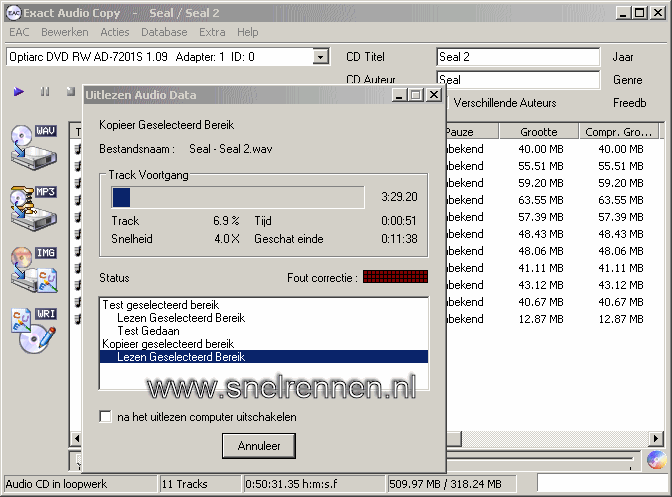The width and height of the screenshot is (672, 497).
Task: Click the 63.55 MB Grootte cell
Action: (x=540, y=200)
